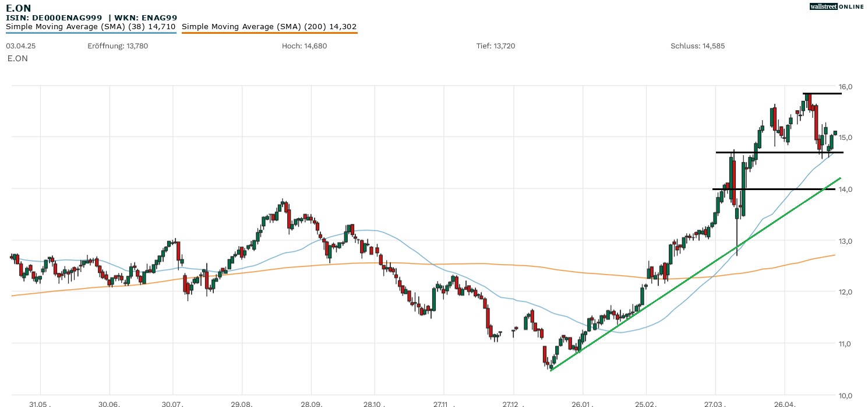Click the wallstreet ONLINE logo
The image size is (868, 407).
[x=837, y=6]
